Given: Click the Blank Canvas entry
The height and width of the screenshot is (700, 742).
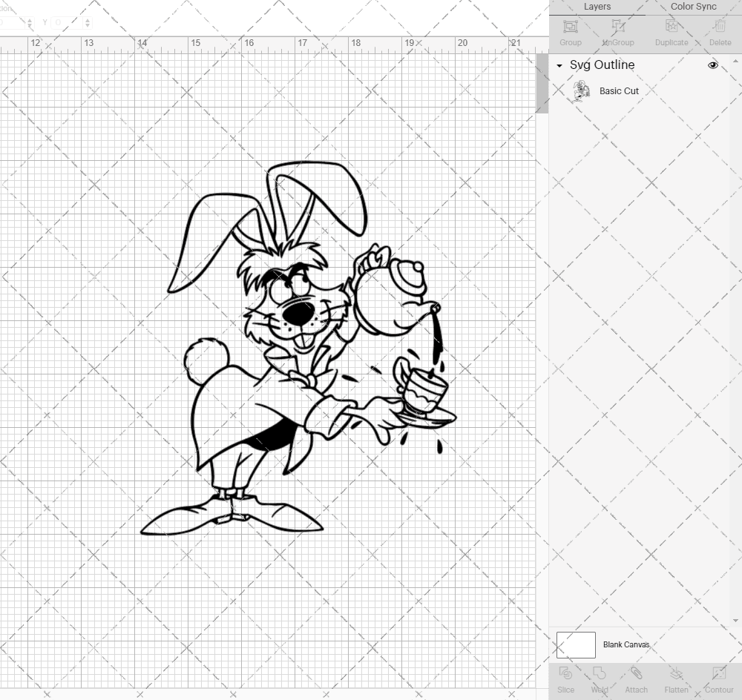Looking at the screenshot, I should 627,644.
